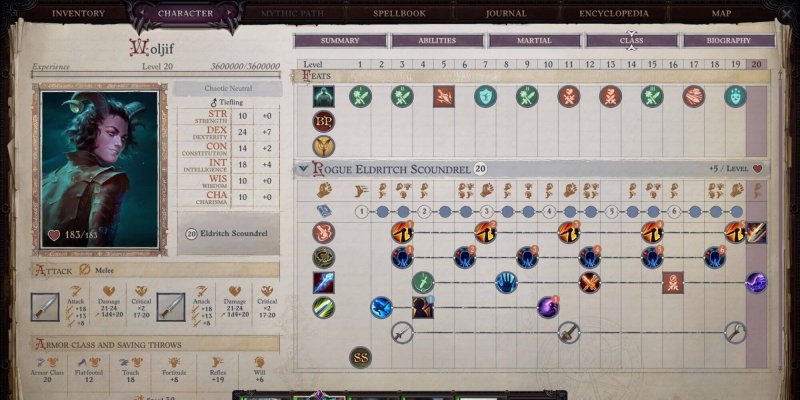
Task: Click the experience progress bar
Action: [156, 75]
